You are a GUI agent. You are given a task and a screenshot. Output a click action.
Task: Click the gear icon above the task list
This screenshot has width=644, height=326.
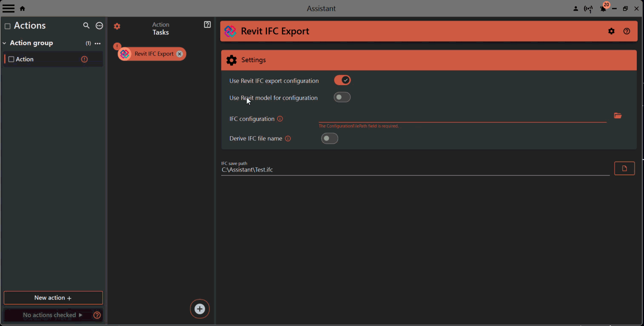point(117,26)
